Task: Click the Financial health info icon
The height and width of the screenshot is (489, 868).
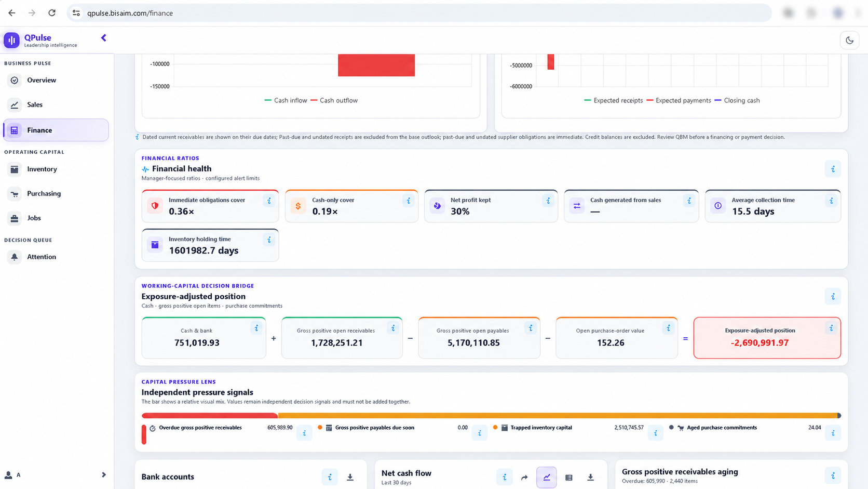Action: coord(833,169)
